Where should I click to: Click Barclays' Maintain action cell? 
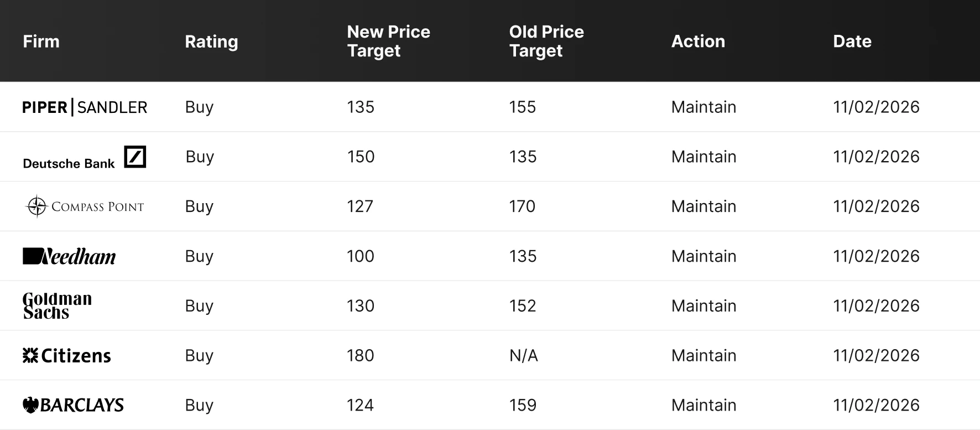703,405
